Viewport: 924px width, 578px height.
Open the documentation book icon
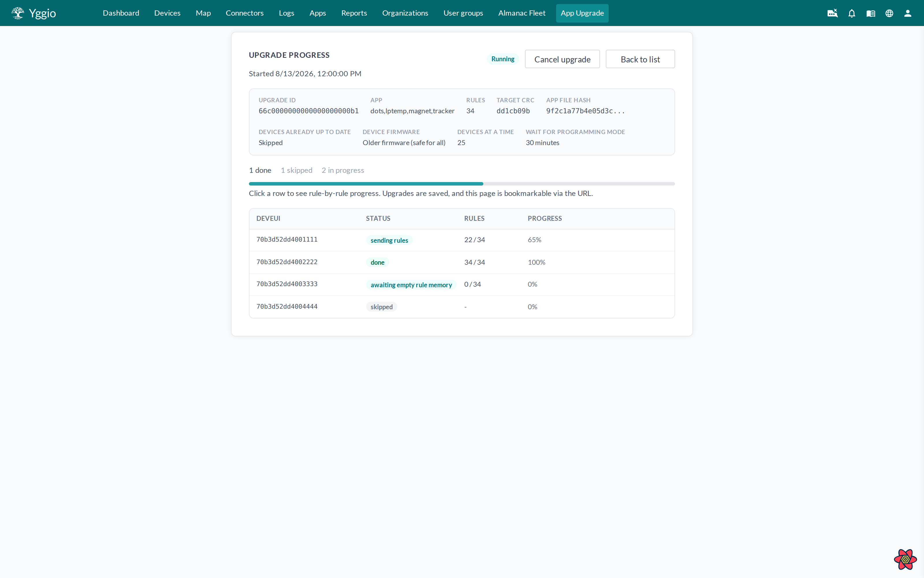coord(871,13)
